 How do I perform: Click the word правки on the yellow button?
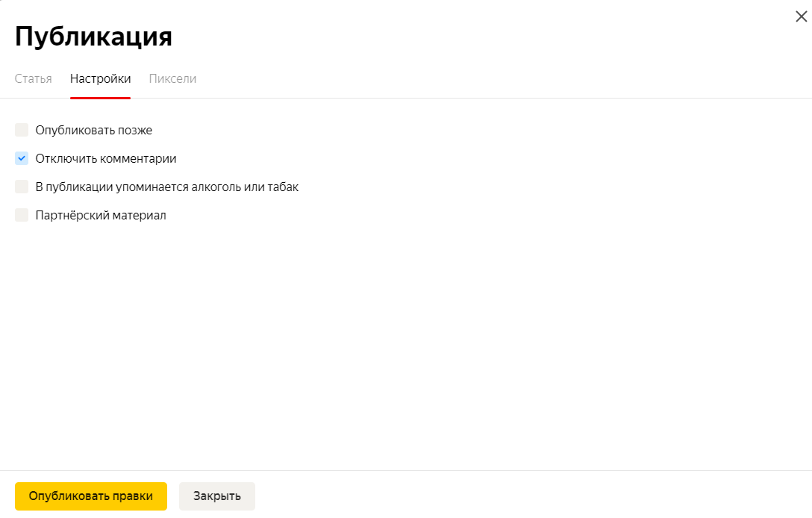[x=133, y=496]
